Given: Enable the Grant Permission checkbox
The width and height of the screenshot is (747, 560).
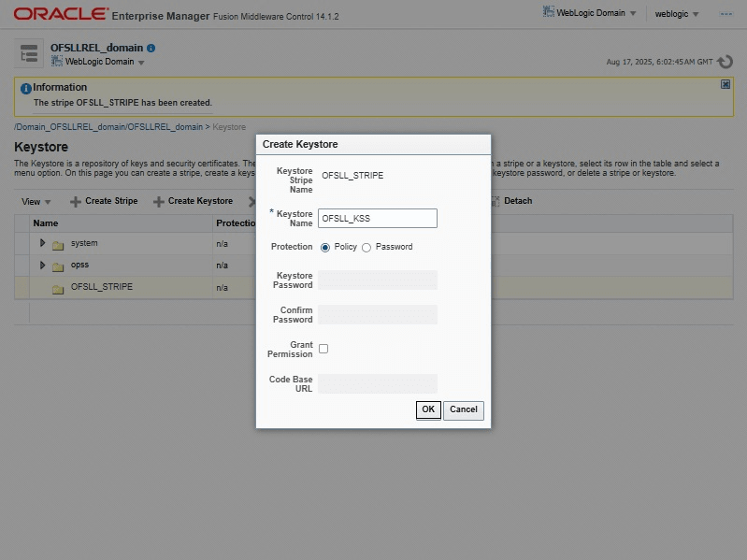Looking at the screenshot, I should pyautogui.click(x=323, y=349).
